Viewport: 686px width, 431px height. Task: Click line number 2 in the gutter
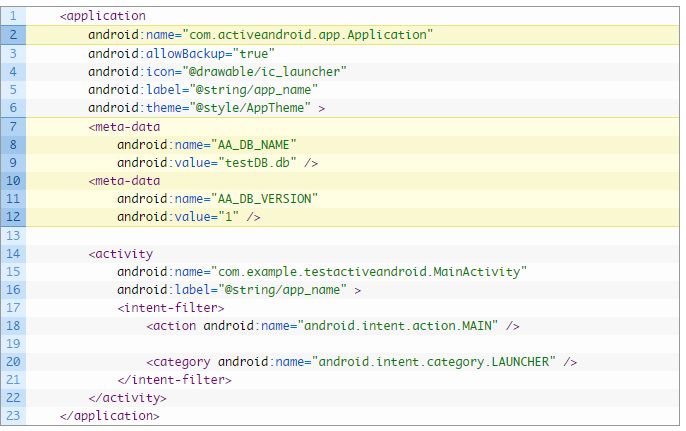click(x=13, y=34)
